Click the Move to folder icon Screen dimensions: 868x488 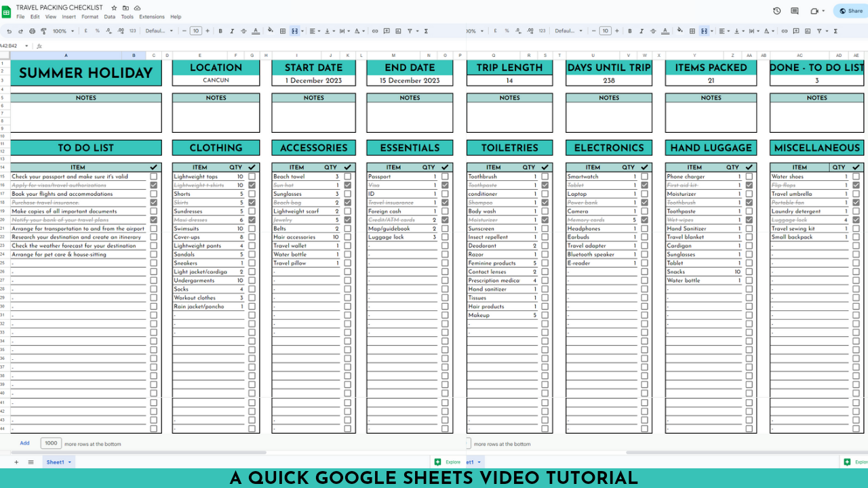(x=125, y=8)
